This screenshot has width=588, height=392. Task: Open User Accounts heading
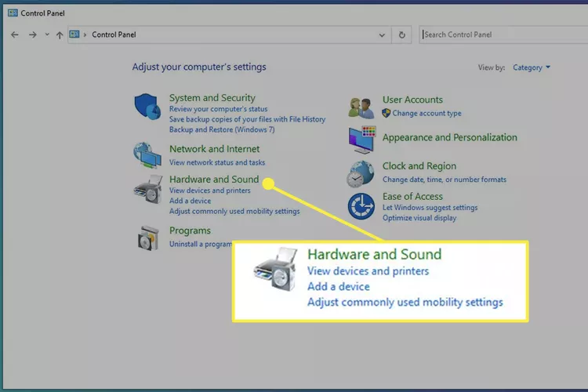(x=412, y=100)
